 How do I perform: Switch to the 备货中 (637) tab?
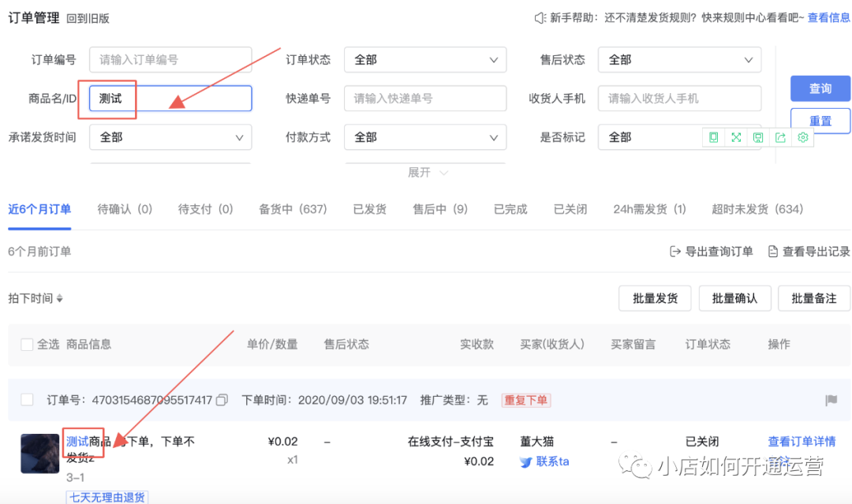pos(293,209)
